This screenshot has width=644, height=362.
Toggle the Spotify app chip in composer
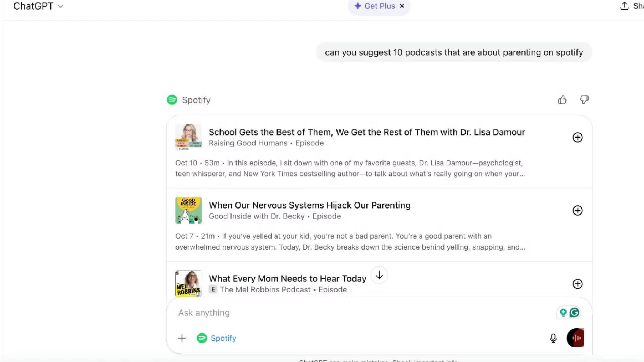point(217,338)
